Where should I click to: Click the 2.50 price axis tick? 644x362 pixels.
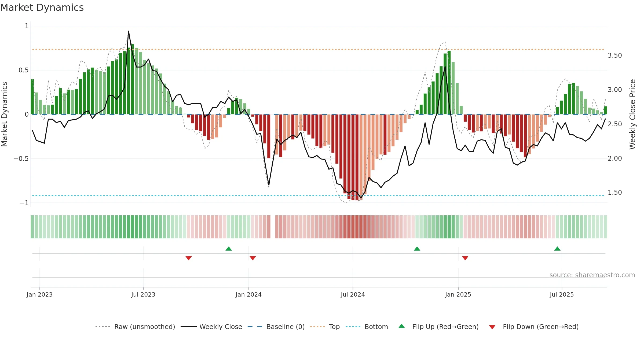pos(615,124)
